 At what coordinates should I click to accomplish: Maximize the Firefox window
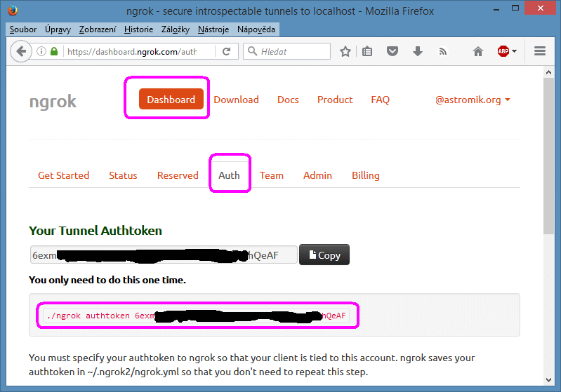pos(515,8)
